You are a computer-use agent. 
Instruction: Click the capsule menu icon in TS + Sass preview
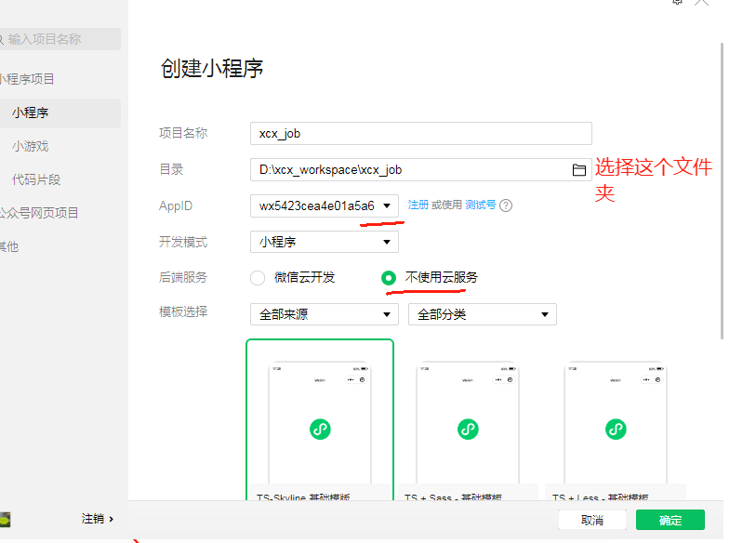click(504, 380)
